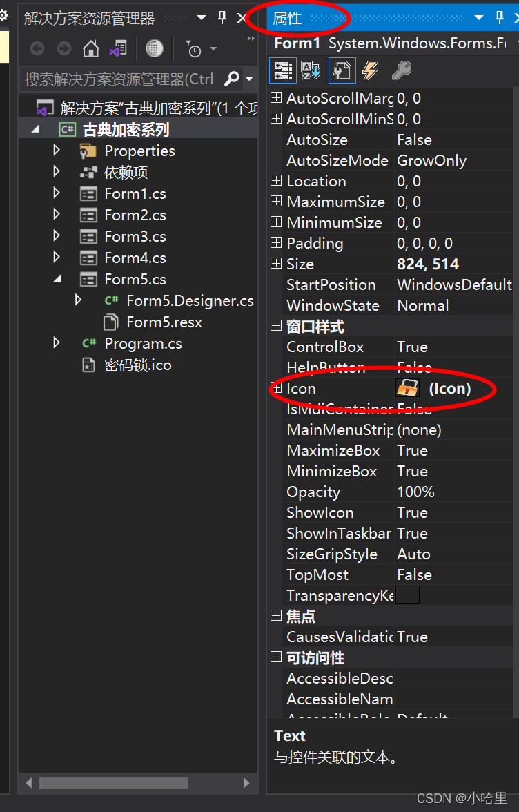Click the Property Pages wrench icon
Screen dimensions: 519x812
402,70
